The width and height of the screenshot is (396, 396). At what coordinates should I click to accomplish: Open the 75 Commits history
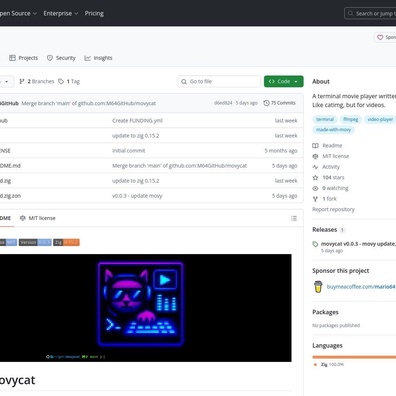click(x=279, y=103)
